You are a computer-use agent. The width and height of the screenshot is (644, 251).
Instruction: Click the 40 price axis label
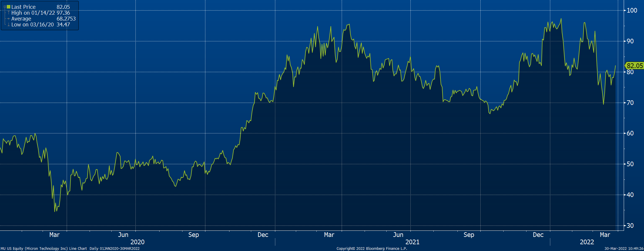pyautogui.click(x=630, y=195)
